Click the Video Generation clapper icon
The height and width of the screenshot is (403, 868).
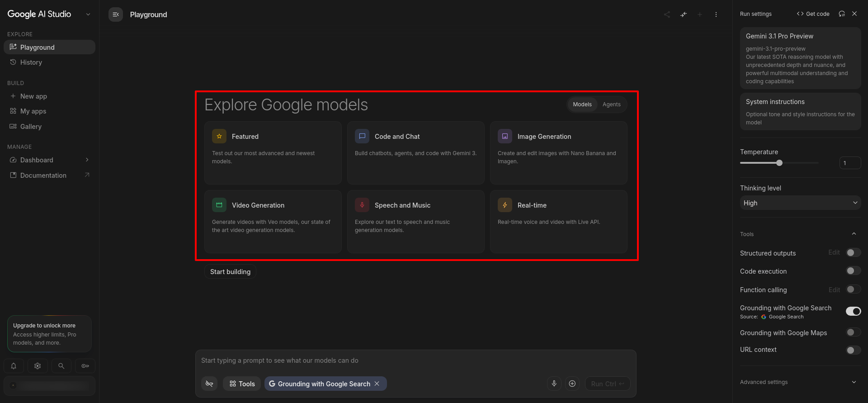click(x=219, y=205)
